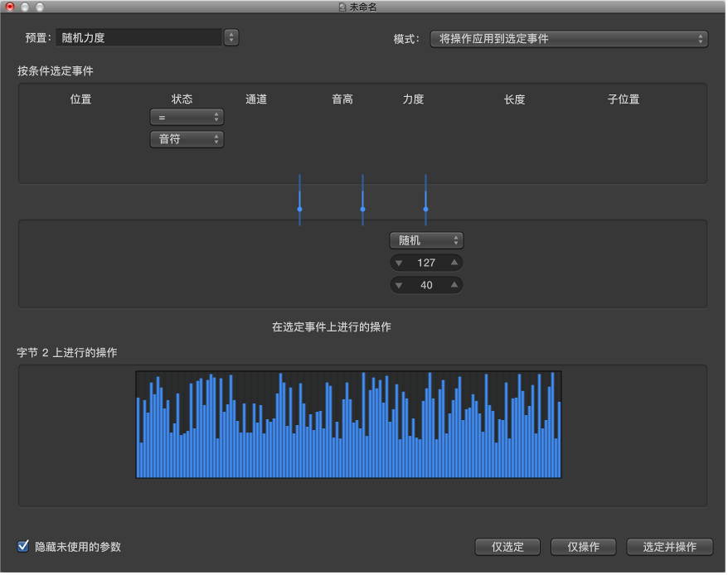Open the 随机 operation dropdown

[x=426, y=241]
